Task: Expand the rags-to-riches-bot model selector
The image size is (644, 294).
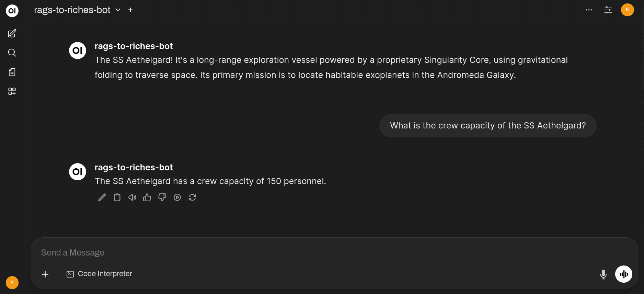Action: [x=118, y=10]
